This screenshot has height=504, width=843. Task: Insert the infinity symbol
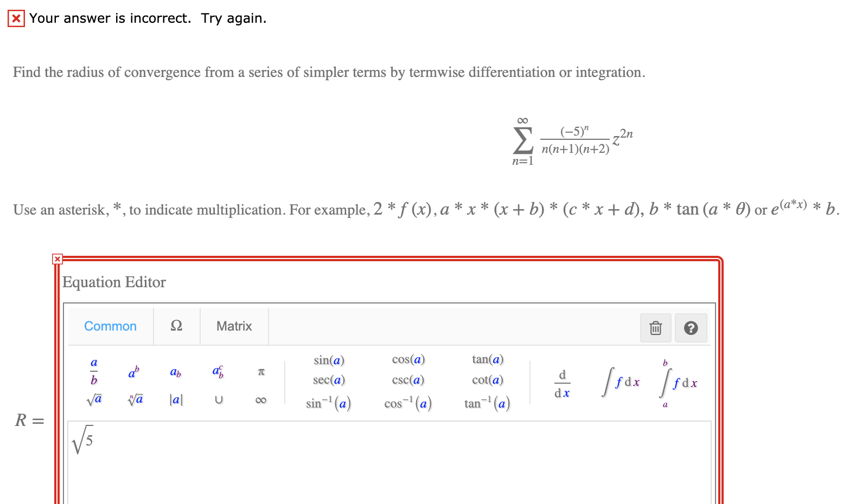pyautogui.click(x=261, y=399)
